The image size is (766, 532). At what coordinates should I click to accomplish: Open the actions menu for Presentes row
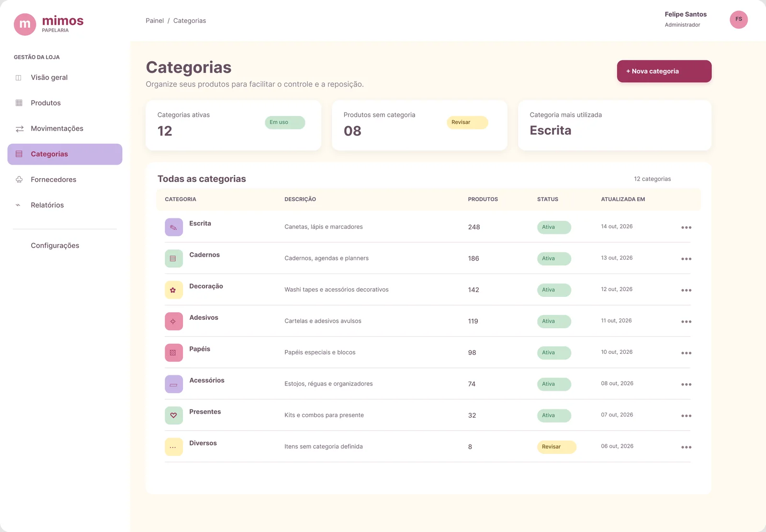[x=686, y=416]
